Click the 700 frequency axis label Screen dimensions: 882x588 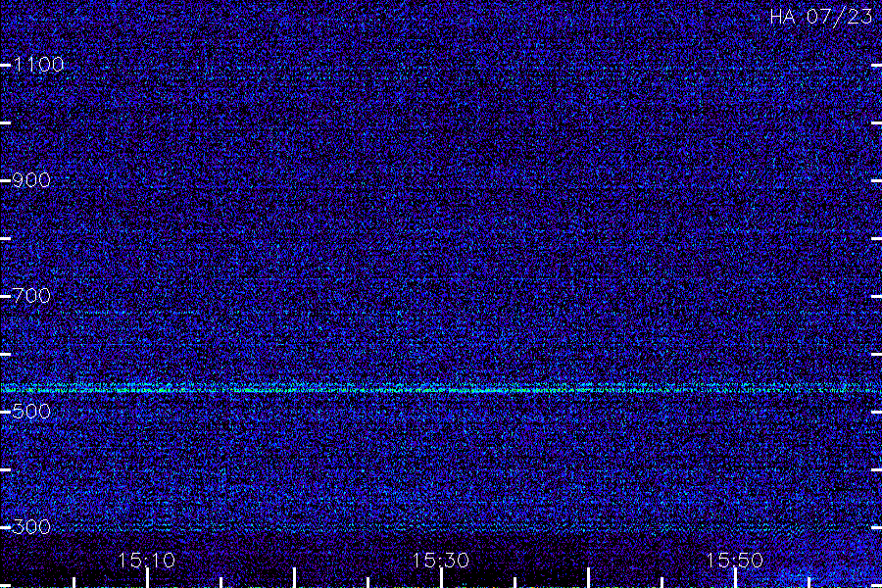coord(31,296)
